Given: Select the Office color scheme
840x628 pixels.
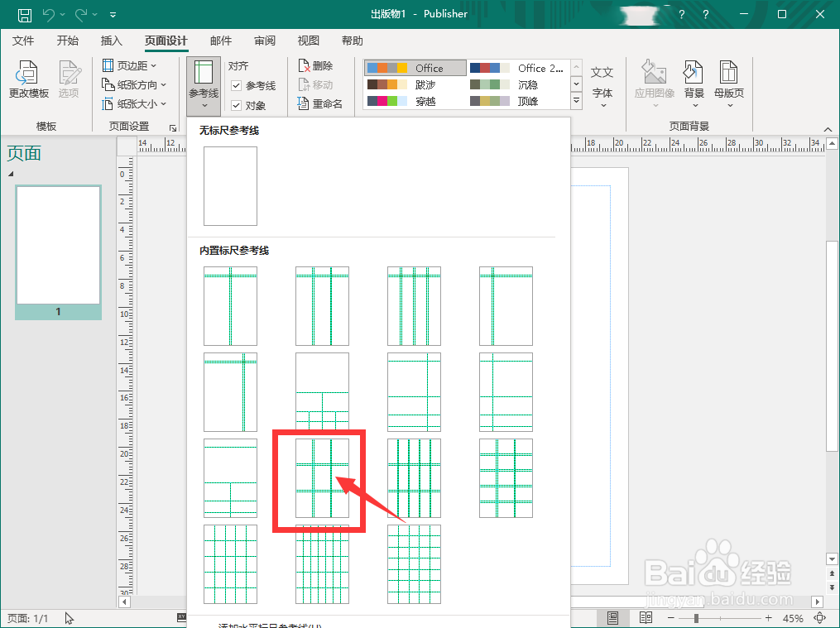Looking at the screenshot, I should [x=415, y=68].
